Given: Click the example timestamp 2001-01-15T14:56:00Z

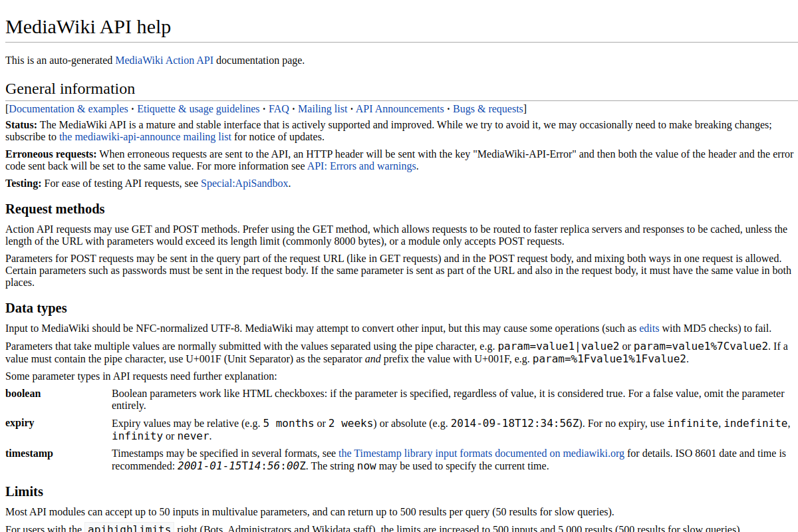Looking at the screenshot, I should [242, 465].
